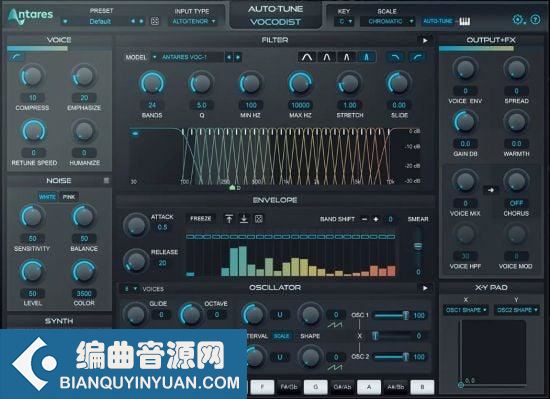Toggle the A#/Bb note key
This screenshot has height=399, width=550.
[x=396, y=387]
